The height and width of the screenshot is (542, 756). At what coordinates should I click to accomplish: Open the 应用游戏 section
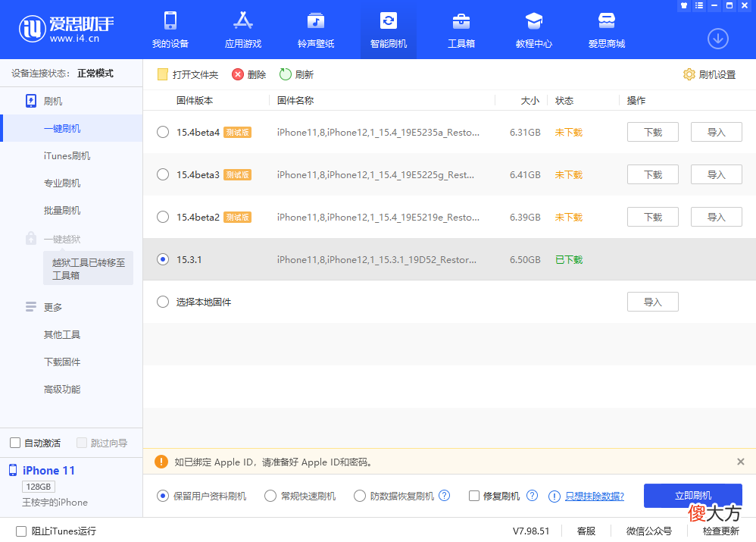coord(243,30)
